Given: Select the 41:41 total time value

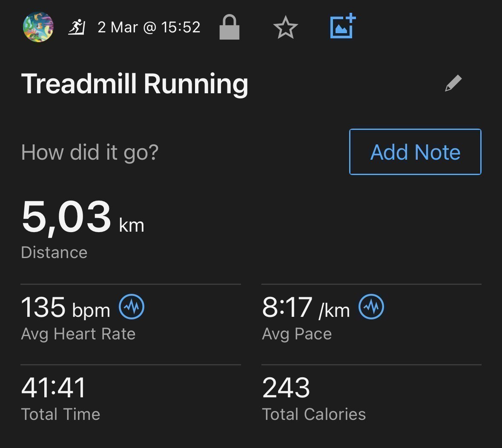Looking at the screenshot, I should (54, 388).
